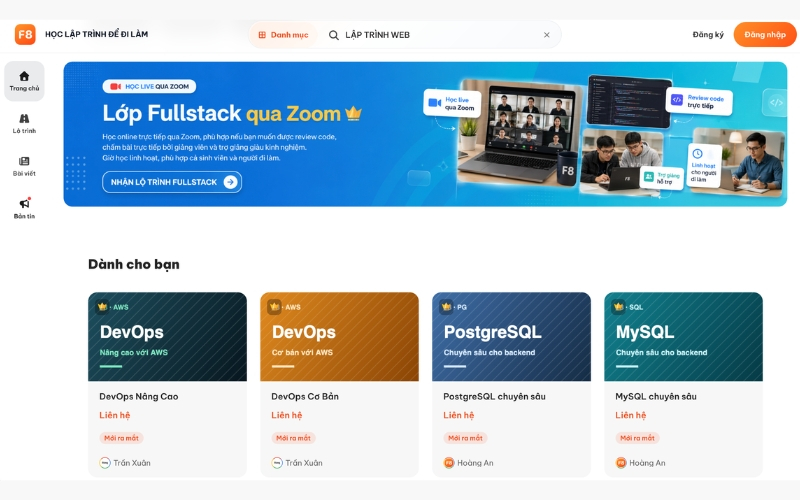Open the Danh mục category button

[284, 35]
